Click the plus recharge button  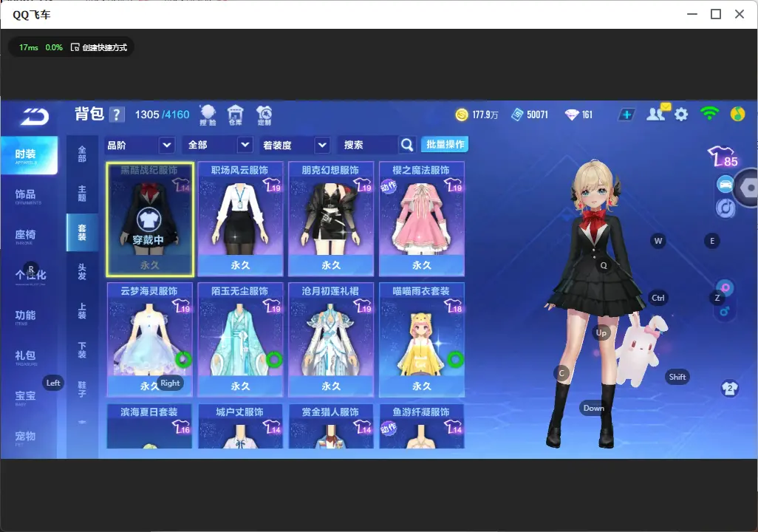tap(626, 115)
